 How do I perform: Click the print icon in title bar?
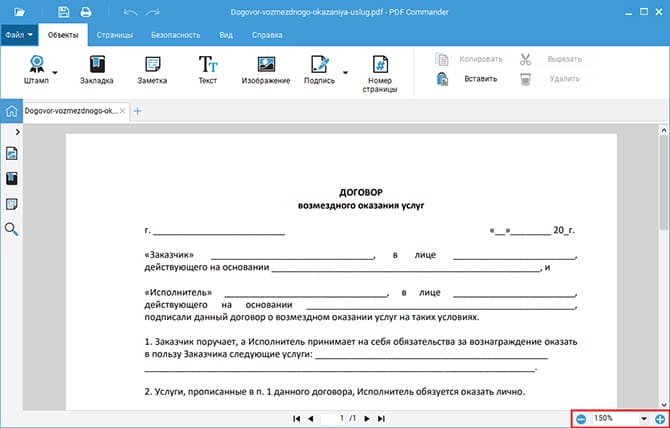tap(86, 12)
